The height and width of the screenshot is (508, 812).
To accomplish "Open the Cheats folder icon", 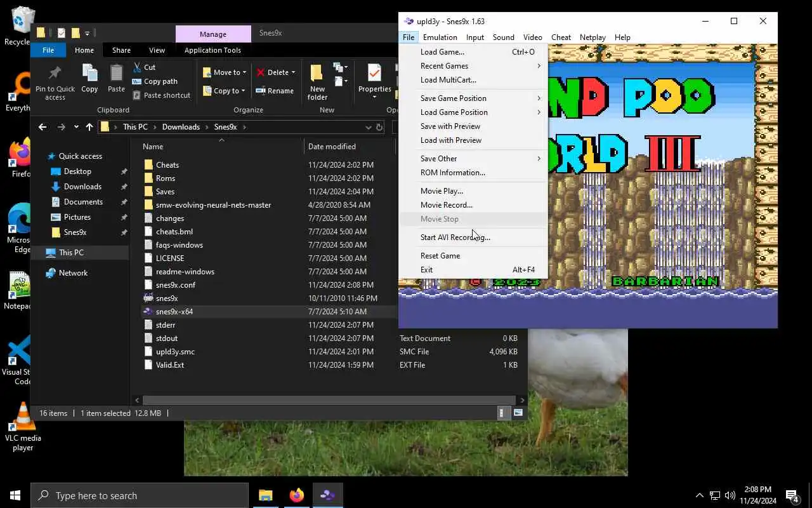I will (x=148, y=165).
